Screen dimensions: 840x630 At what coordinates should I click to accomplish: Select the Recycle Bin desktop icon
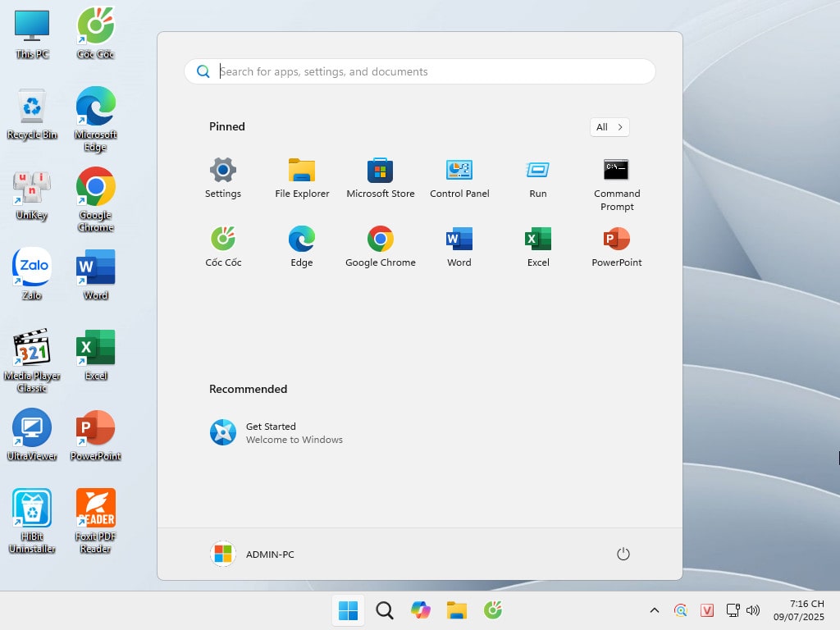pyautogui.click(x=32, y=114)
